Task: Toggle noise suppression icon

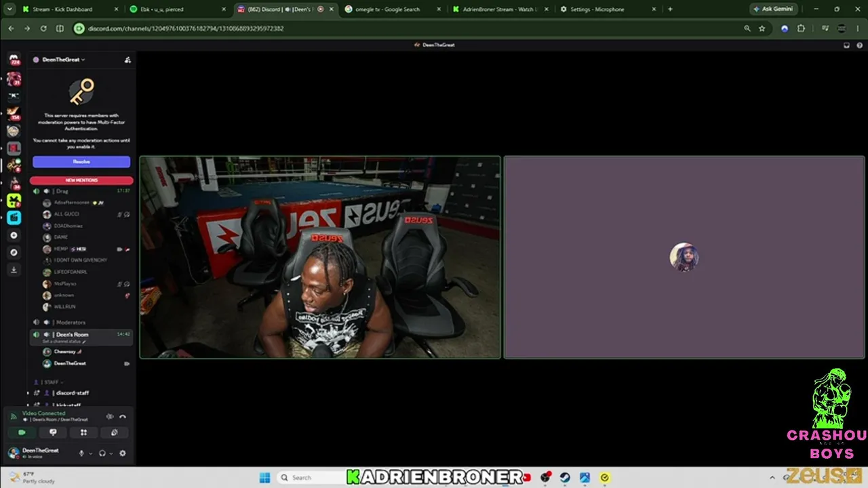Action: pyautogui.click(x=110, y=417)
